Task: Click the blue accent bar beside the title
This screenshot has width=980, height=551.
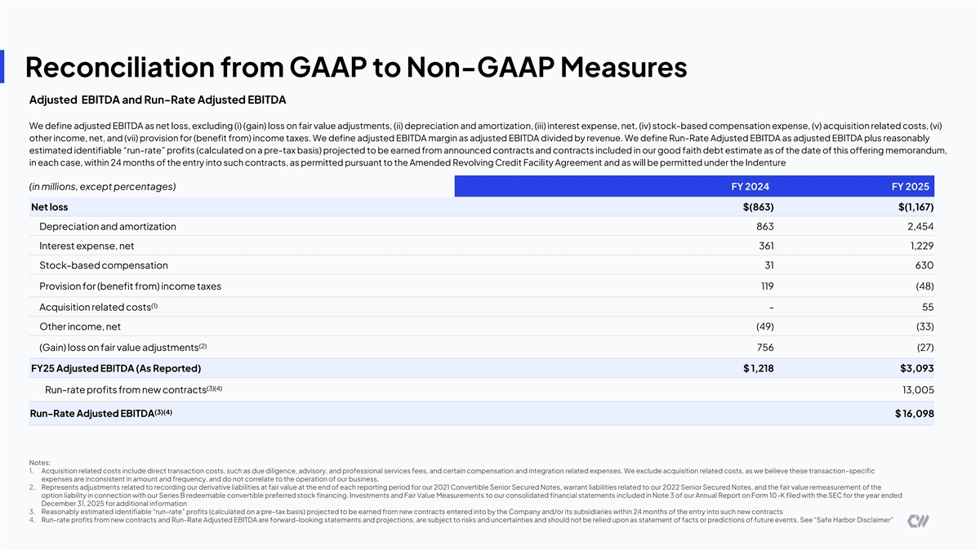Action: pos(3,67)
